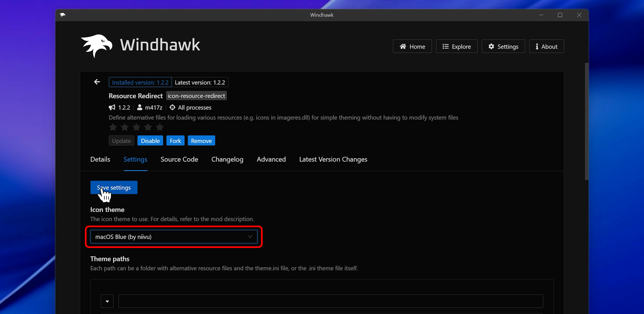Give the mod a five-star rating
Screen dimensions: 644x314
tap(160, 127)
